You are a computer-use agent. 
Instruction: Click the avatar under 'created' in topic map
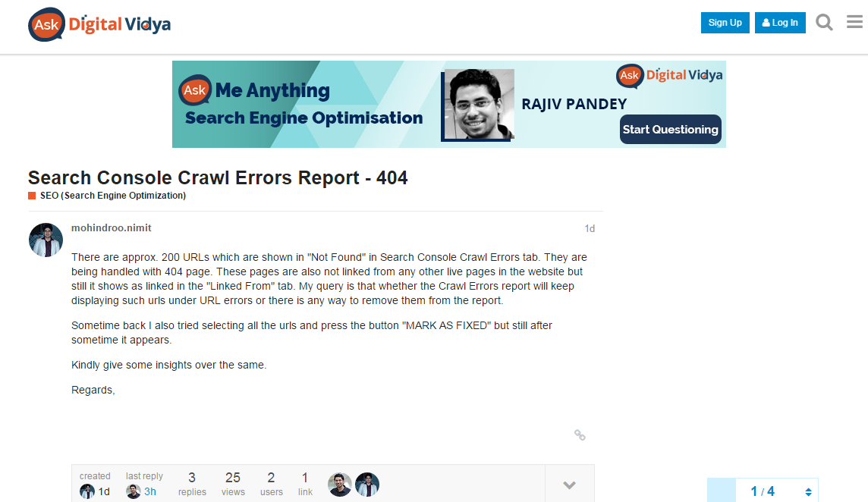(x=87, y=491)
